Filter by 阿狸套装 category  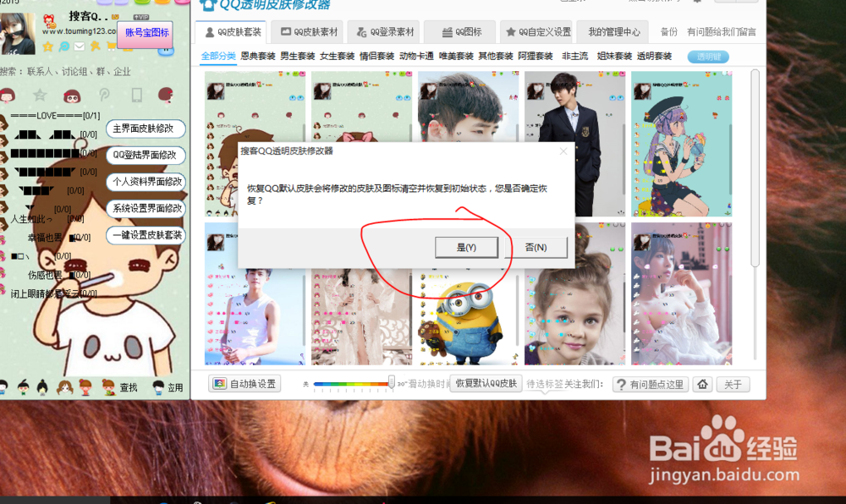point(536,56)
